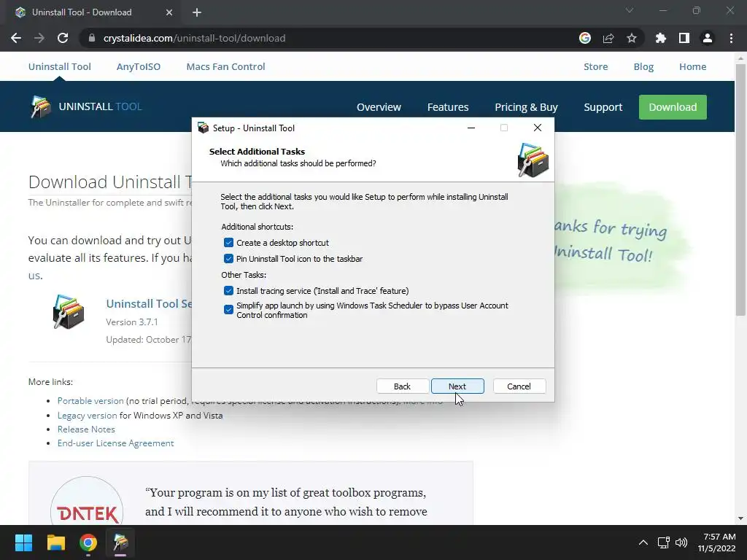Disable Install tracing service option
The height and width of the screenshot is (560, 747).
pyautogui.click(x=228, y=291)
